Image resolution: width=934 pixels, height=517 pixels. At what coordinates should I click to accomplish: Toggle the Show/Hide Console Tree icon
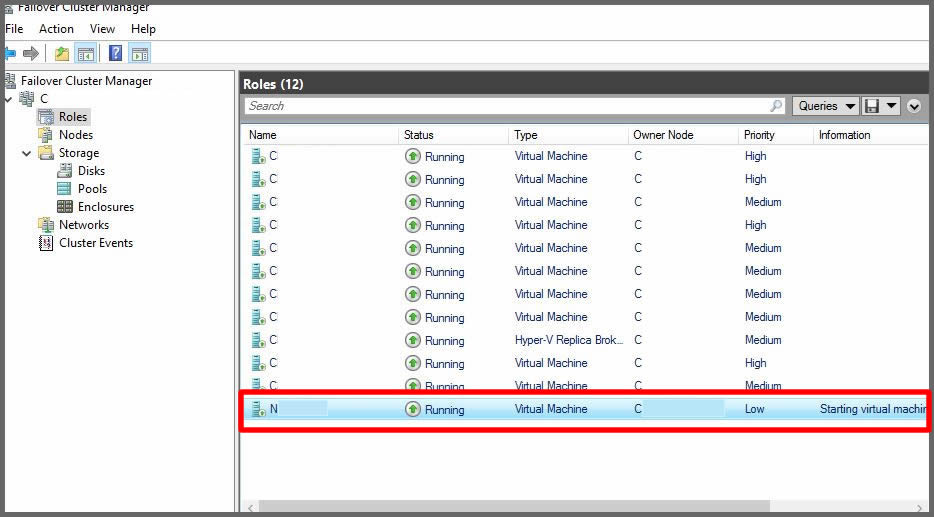click(86, 54)
